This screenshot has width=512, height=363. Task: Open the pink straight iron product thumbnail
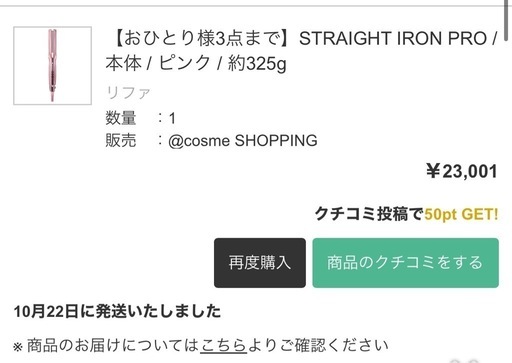[x=52, y=66]
